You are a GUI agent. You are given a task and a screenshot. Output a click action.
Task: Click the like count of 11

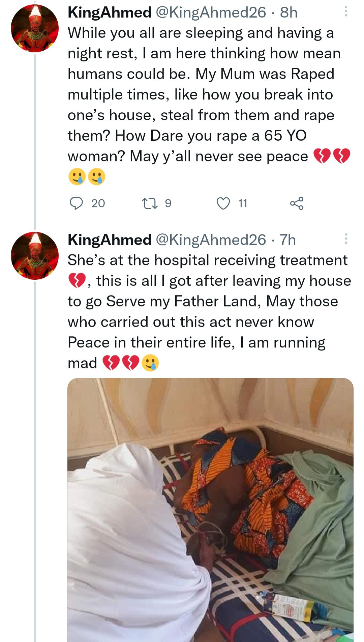click(243, 203)
